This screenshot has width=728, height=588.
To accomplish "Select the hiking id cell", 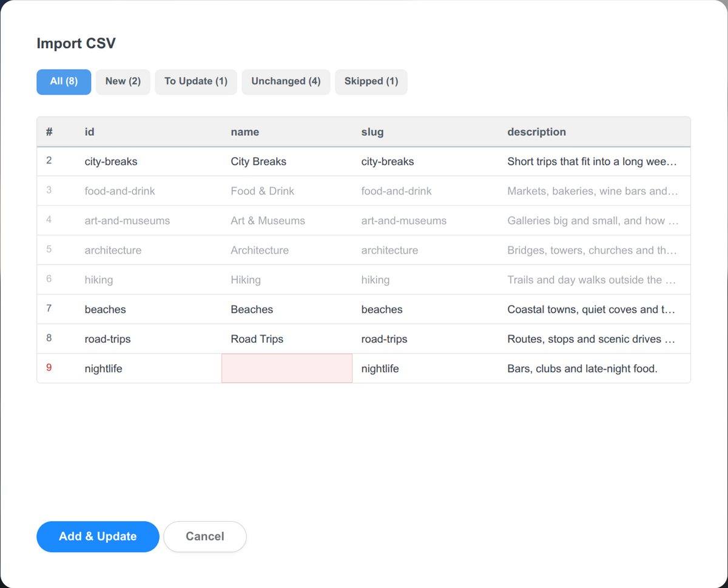I will tap(149, 280).
